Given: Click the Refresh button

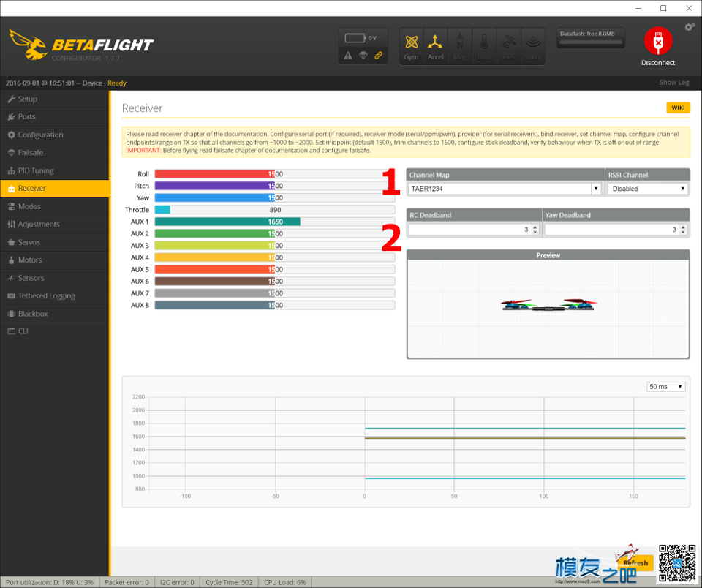Looking at the screenshot, I should coord(635,563).
